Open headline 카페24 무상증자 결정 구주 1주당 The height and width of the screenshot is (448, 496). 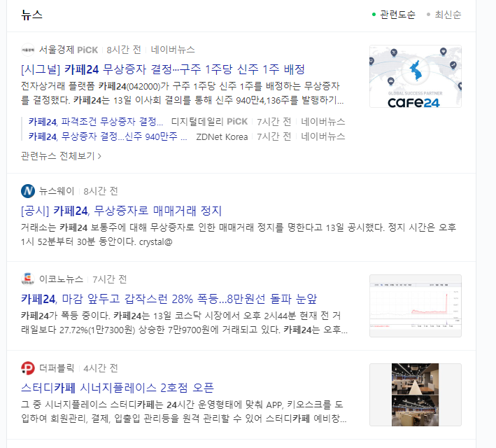tap(163, 69)
